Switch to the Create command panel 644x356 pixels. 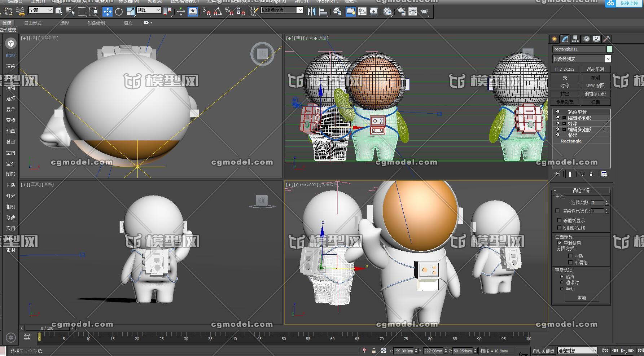(x=554, y=39)
